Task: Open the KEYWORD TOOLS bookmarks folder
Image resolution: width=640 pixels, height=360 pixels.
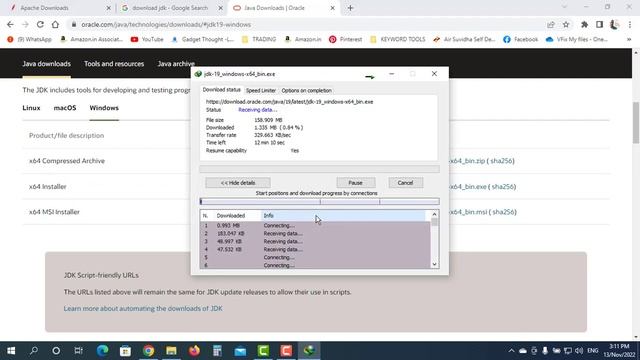Action: (x=398, y=39)
